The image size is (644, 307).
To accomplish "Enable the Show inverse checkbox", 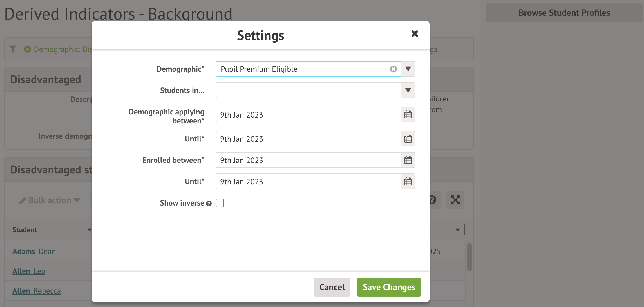I will coord(220,203).
